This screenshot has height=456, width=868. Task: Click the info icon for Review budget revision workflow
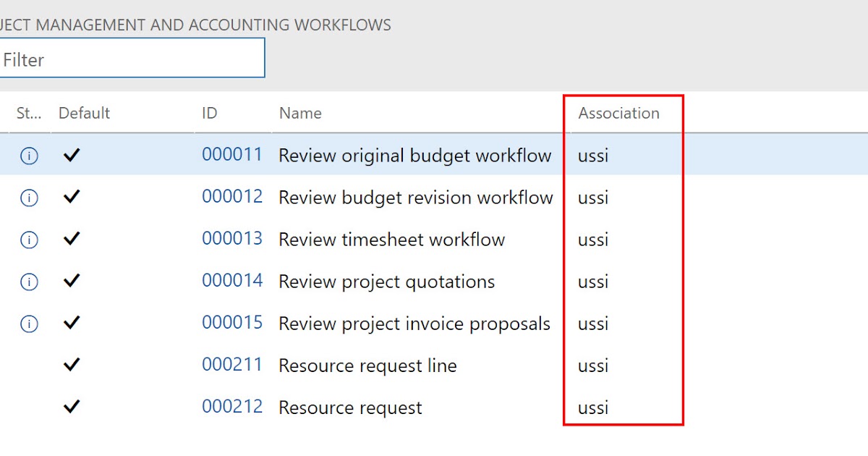coord(28,197)
